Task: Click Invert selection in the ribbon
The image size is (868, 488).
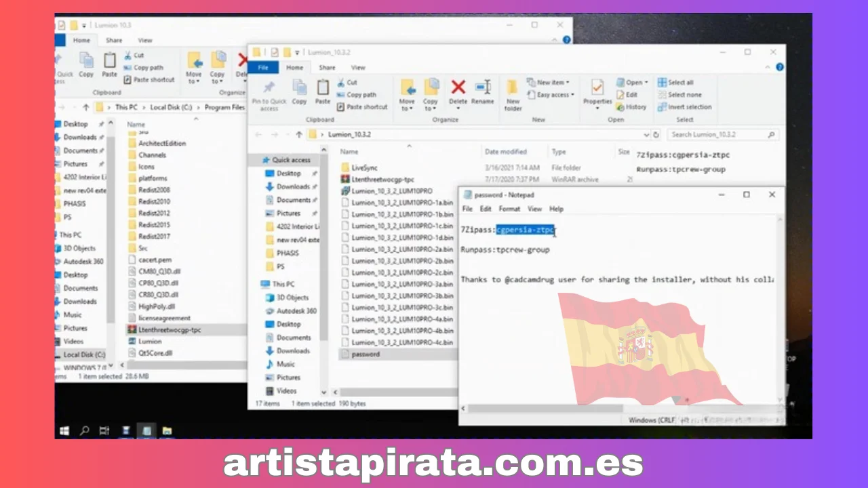Action: click(x=684, y=107)
